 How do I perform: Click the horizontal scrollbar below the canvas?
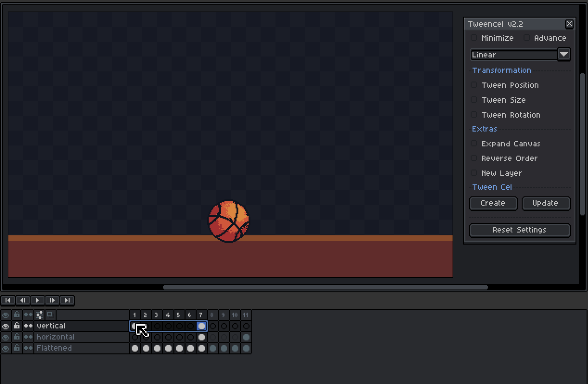click(x=325, y=287)
